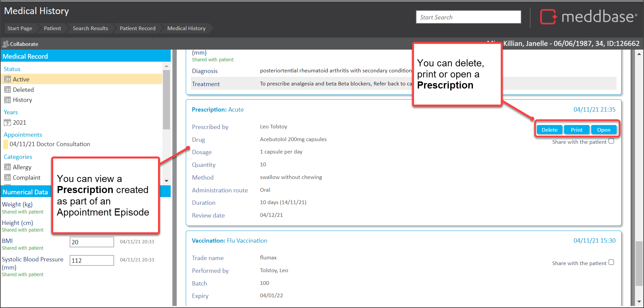The image size is (644, 308).
Task: Click the Collaborate people icon
Action: click(5, 44)
